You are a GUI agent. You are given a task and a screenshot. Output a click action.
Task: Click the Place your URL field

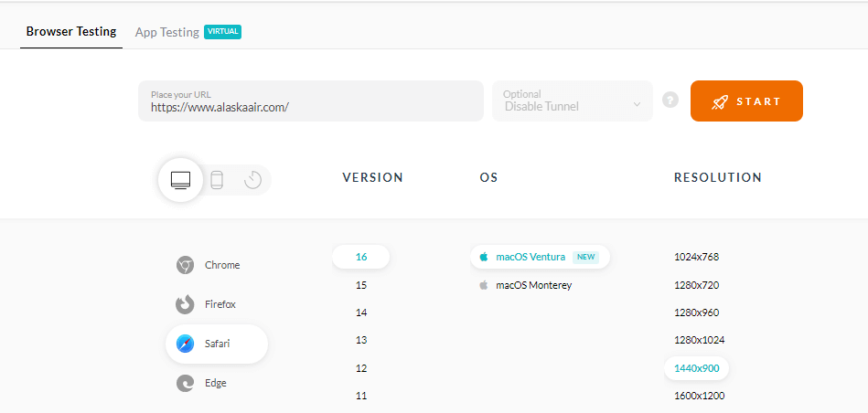(x=310, y=101)
